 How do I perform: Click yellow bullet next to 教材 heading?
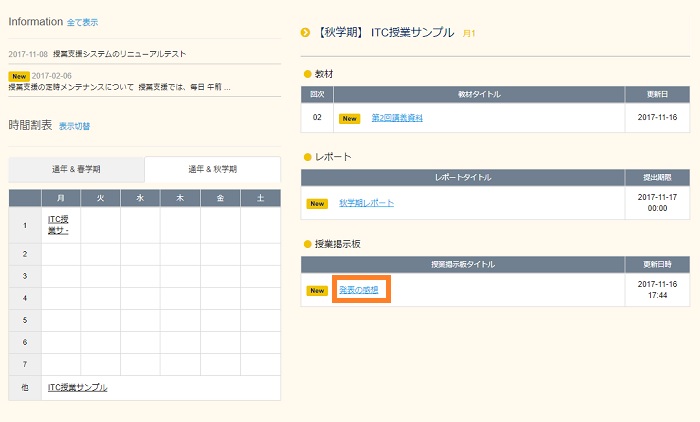tap(307, 73)
